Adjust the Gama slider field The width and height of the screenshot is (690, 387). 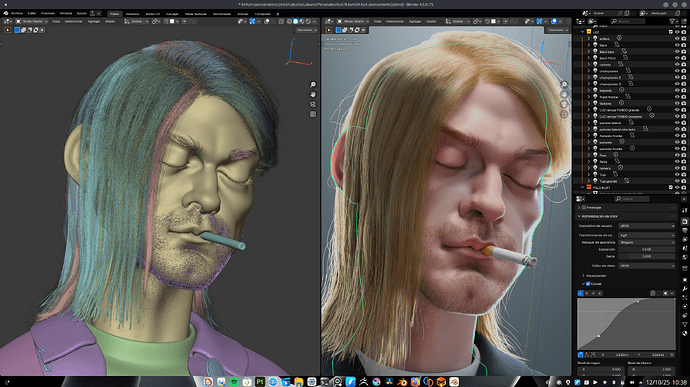[x=646, y=256]
